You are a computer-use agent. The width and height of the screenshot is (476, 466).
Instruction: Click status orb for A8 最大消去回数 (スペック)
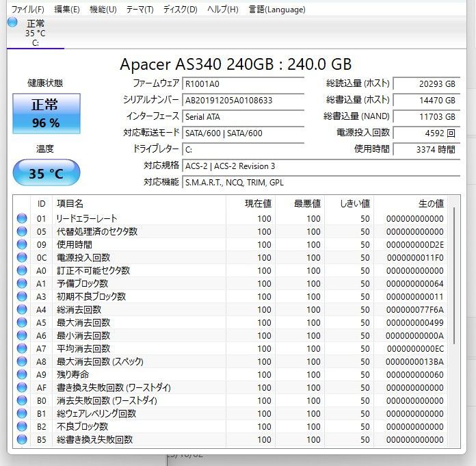22,361
